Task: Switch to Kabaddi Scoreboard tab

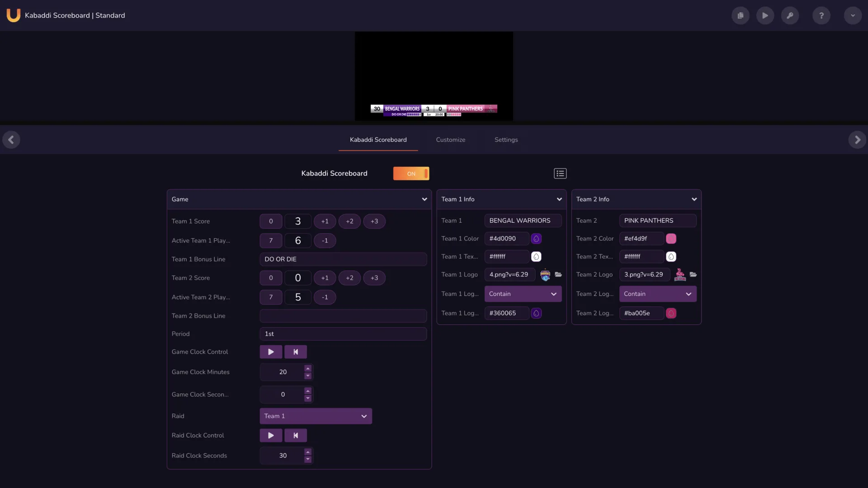Action: tap(378, 140)
